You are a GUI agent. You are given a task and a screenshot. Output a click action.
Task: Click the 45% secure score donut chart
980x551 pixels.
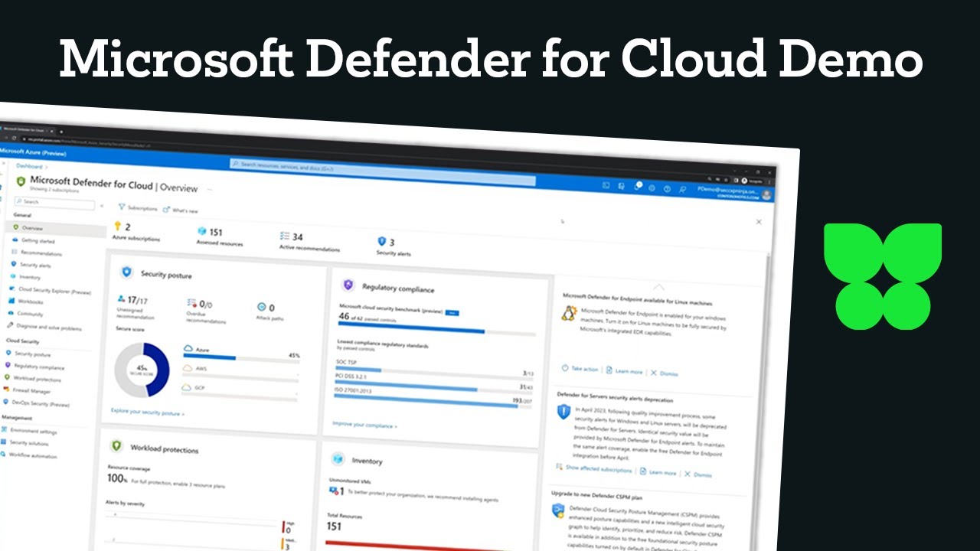tap(142, 370)
